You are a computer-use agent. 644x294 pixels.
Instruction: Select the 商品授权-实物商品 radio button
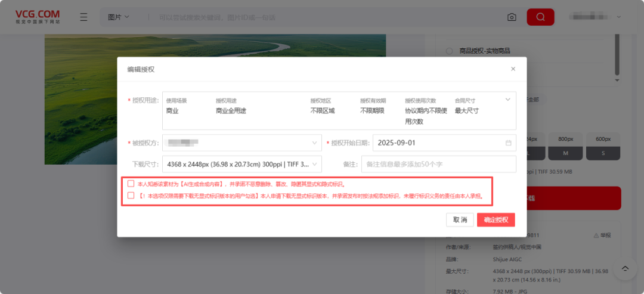450,51
